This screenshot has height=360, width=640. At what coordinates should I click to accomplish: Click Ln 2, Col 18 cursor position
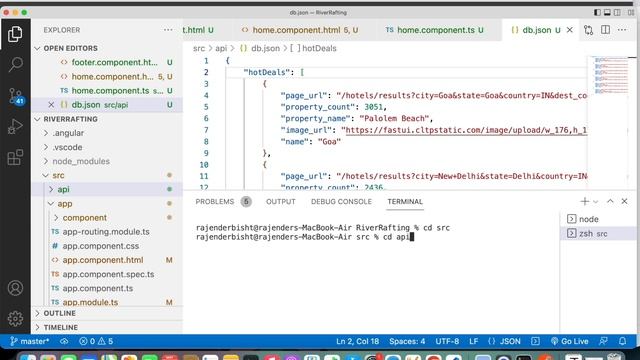[x=358, y=341]
